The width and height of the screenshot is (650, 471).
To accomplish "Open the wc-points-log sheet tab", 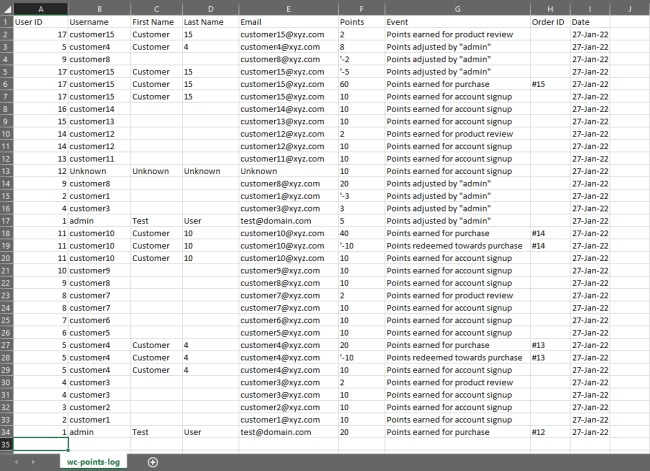I will (93, 462).
